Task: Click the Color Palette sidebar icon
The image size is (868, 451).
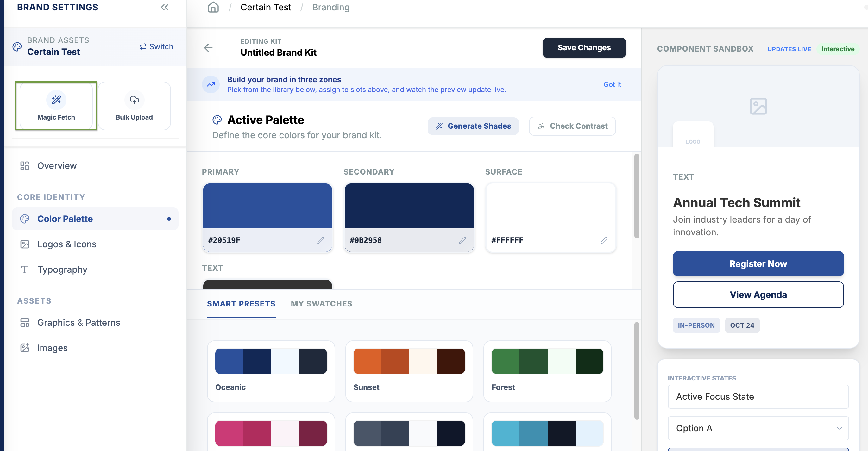Action: pyautogui.click(x=25, y=219)
